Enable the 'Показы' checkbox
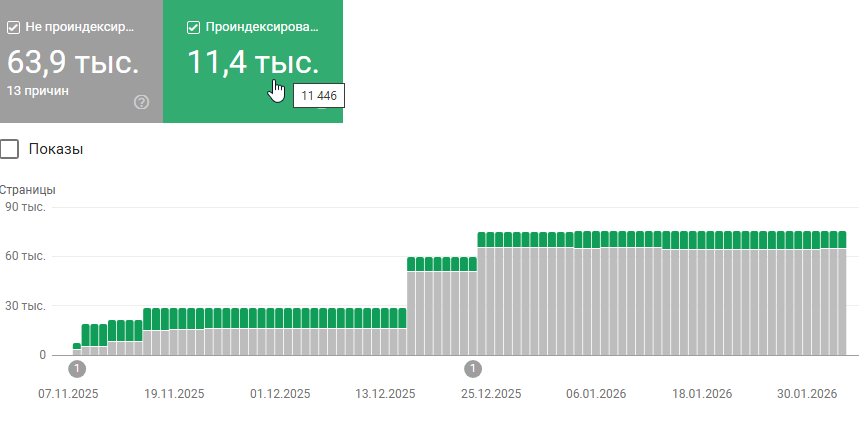 (9, 149)
